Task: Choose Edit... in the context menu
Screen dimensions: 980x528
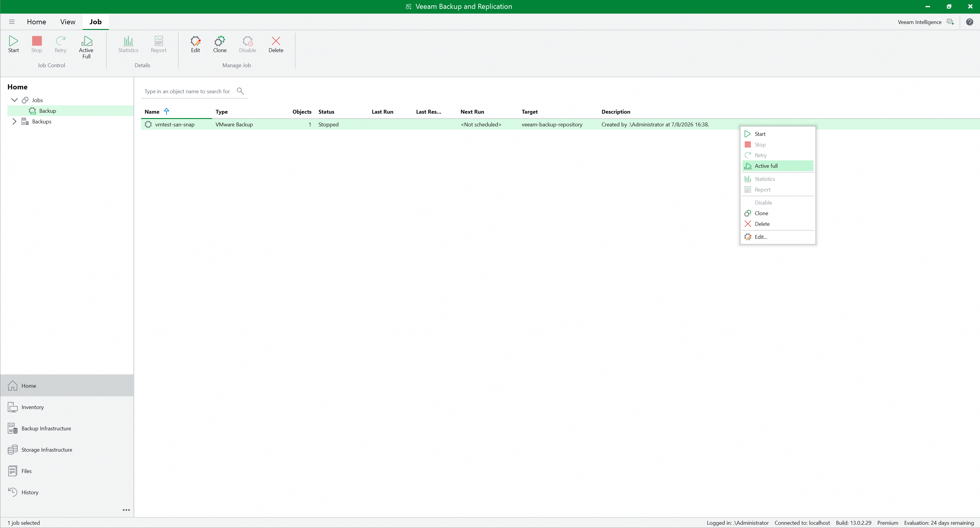Action: click(x=778, y=237)
